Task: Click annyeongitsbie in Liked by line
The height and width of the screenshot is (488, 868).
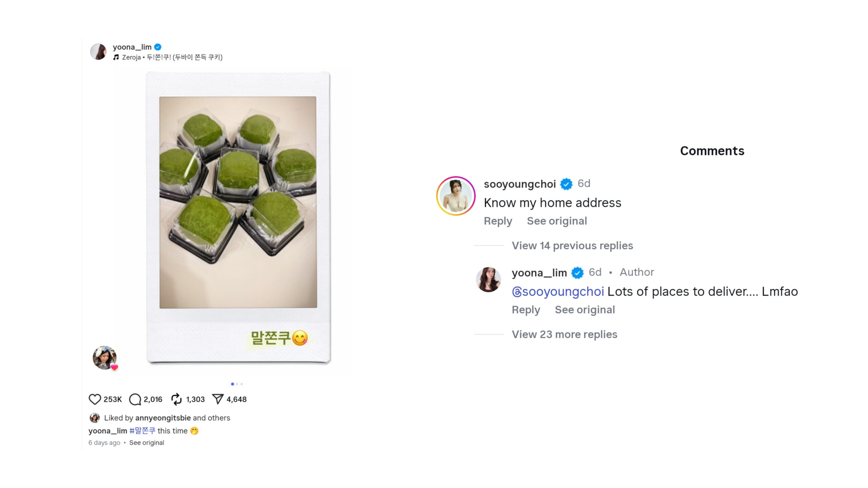Action: (163, 418)
